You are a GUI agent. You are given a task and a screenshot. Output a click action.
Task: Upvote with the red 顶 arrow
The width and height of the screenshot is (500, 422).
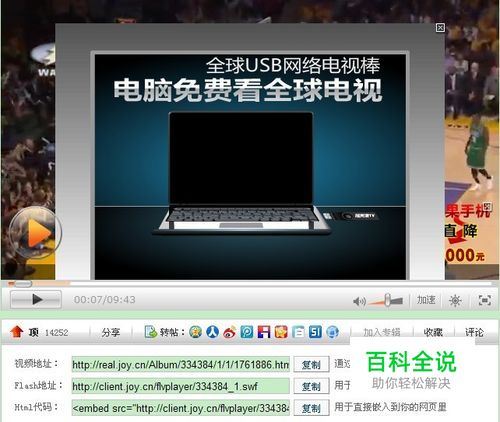(x=17, y=332)
